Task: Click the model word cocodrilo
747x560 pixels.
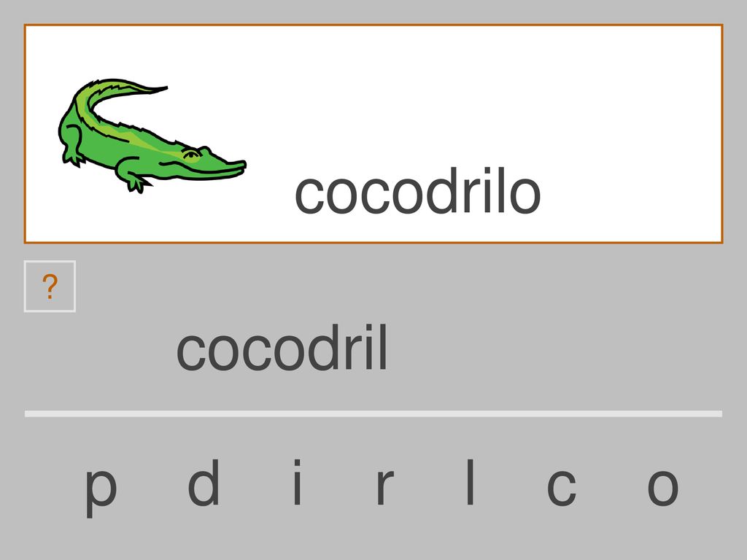Action: [418, 190]
